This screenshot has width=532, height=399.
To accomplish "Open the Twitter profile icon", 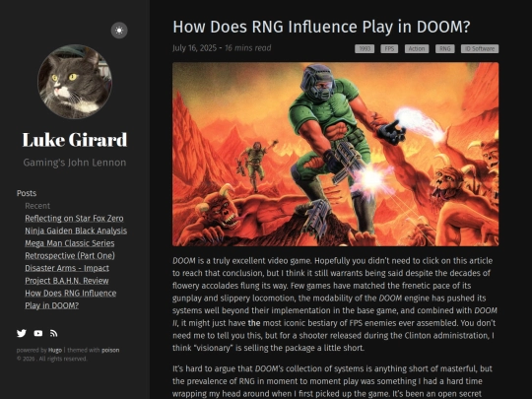I will (x=22, y=333).
